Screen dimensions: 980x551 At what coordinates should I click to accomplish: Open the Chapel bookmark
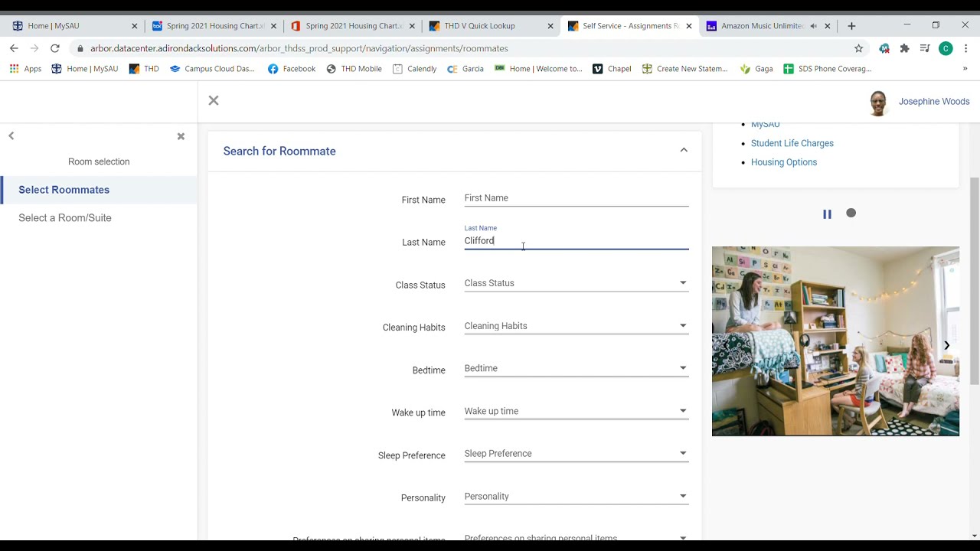pos(612,69)
